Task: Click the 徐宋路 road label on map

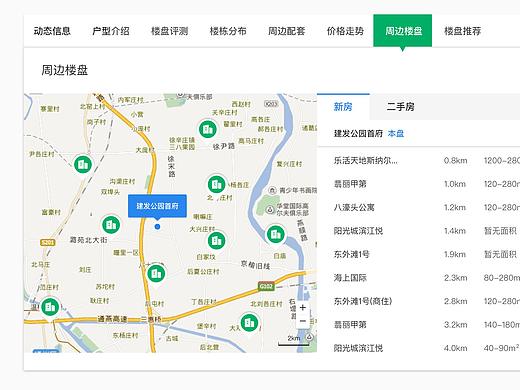Action: click(x=171, y=166)
